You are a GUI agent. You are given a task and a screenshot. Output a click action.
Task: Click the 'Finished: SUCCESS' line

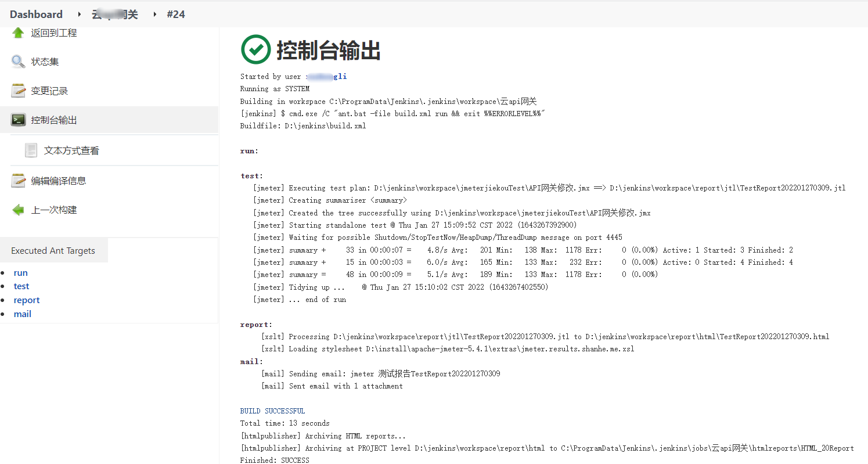(x=275, y=460)
